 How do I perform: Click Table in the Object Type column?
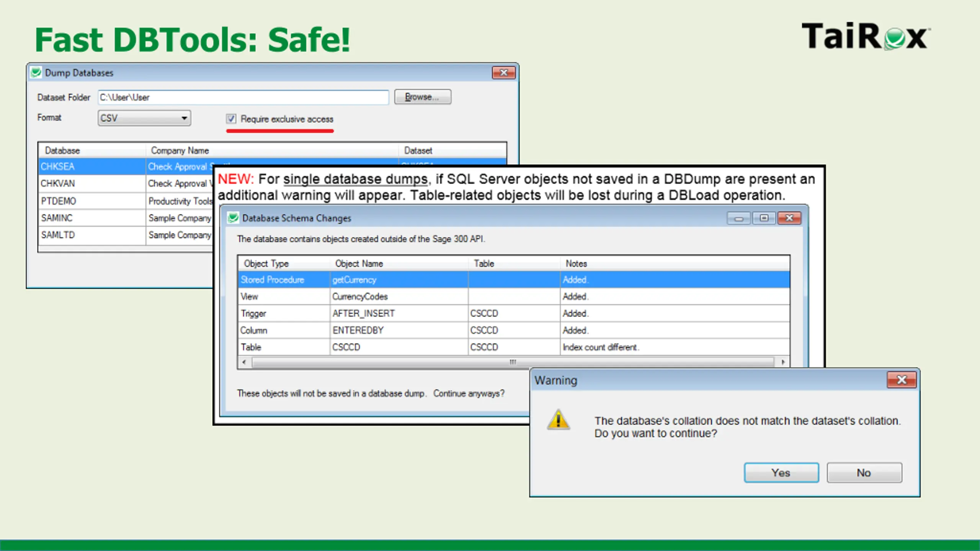251,347
